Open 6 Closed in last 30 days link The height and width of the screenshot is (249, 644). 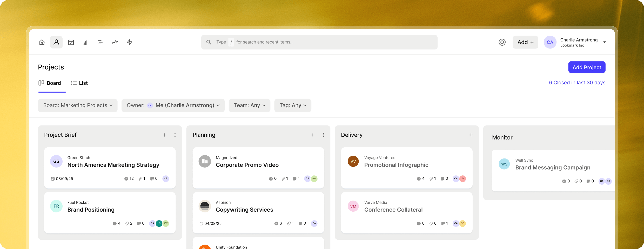coord(577,82)
